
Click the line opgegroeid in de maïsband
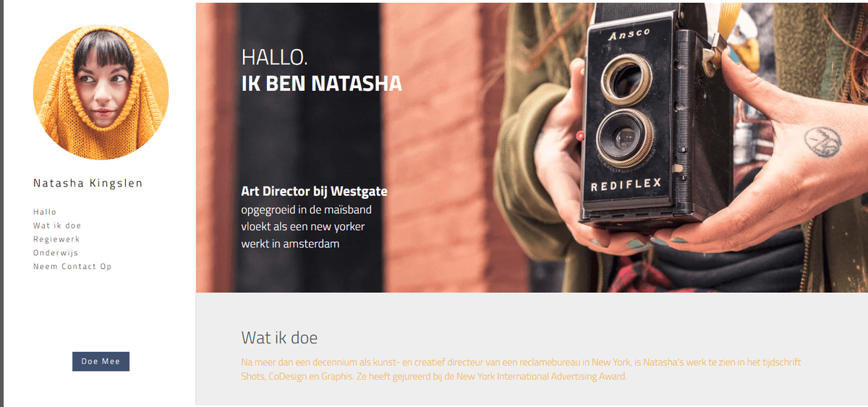[x=307, y=210]
